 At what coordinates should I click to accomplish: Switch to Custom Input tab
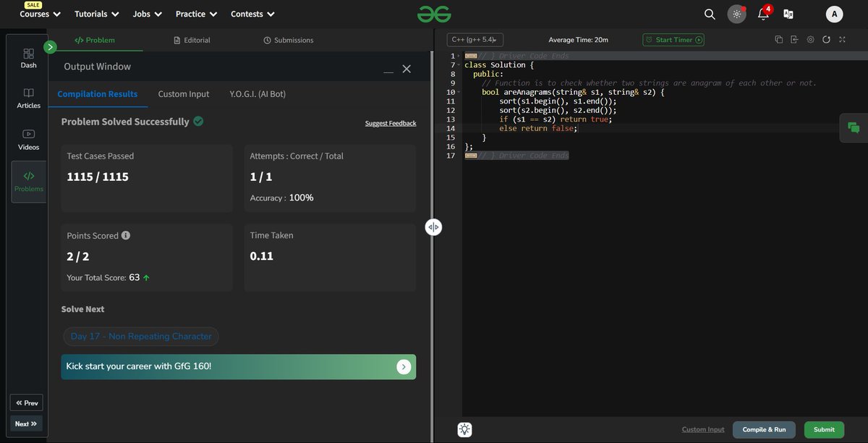[184, 94]
